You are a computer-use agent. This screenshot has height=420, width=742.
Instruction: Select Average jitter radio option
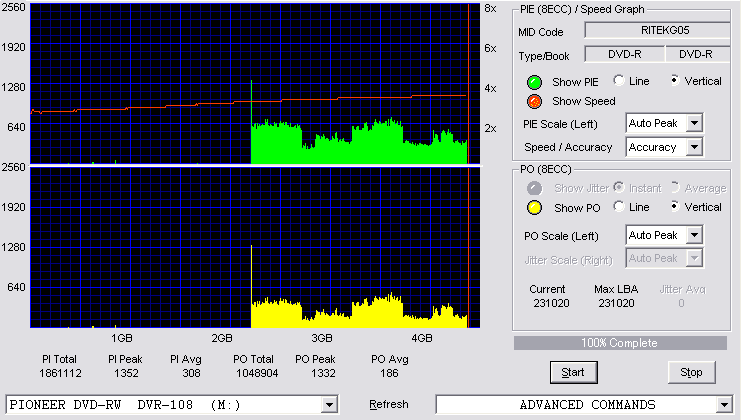point(675,187)
